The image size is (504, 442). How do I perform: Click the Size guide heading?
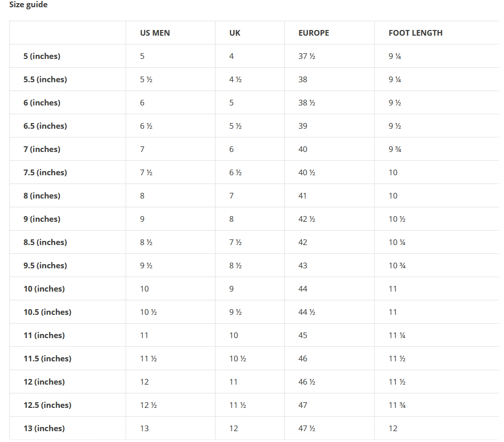click(x=28, y=5)
